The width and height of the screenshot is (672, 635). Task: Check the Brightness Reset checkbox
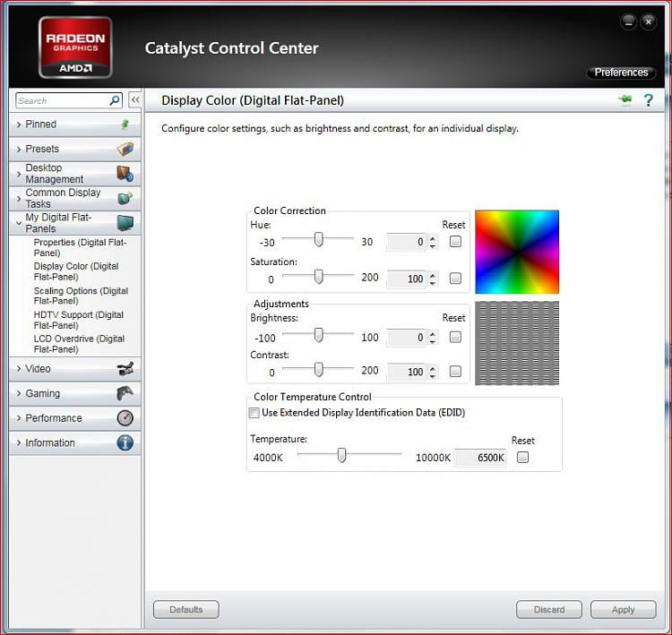(455, 338)
